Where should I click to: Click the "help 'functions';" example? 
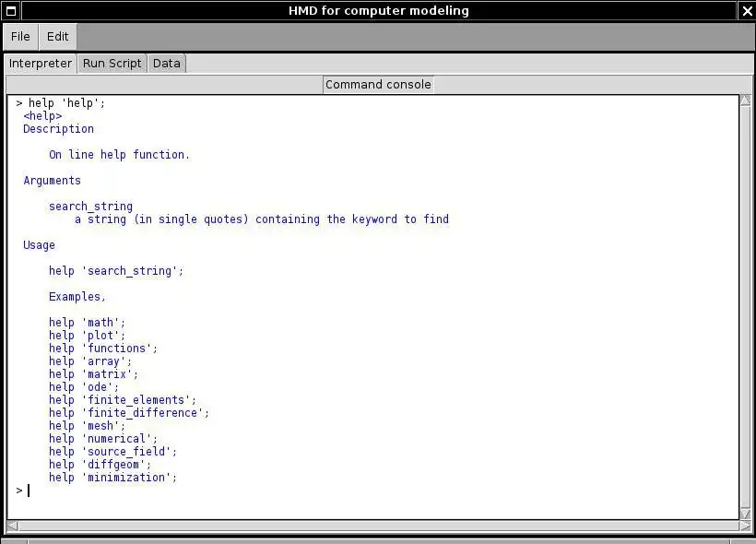click(103, 349)
